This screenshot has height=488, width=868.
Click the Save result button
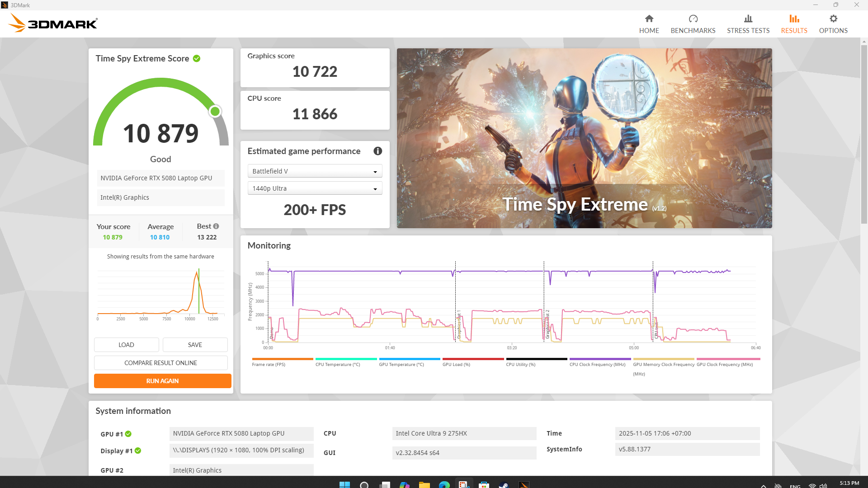[195, 345]
